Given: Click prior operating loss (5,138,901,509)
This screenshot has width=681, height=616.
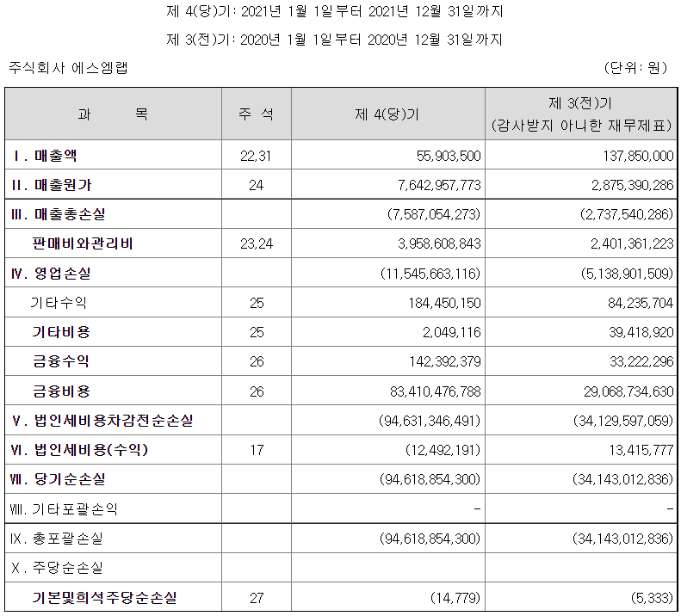Looking at the screenshot, I should (x=627, y=274).
